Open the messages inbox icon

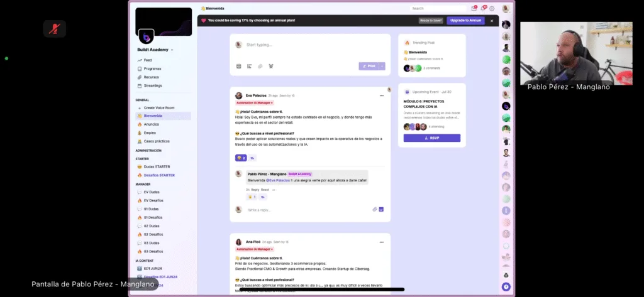pos(474,8)
